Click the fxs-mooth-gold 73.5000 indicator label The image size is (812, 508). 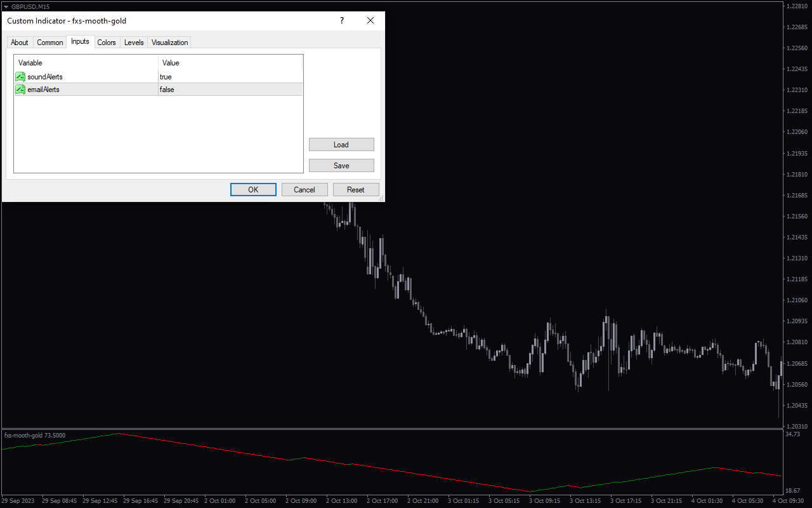35,436
